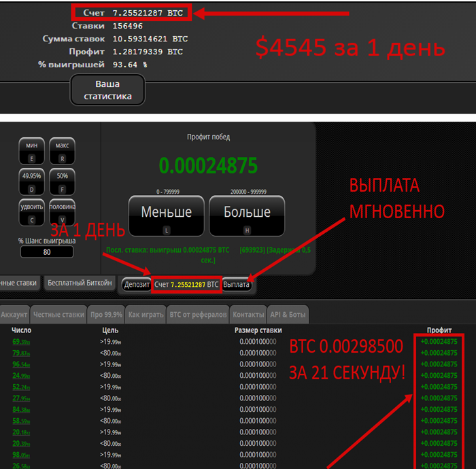Open the 'BTC от рефералов' tab
Viewport: 476px width, 469px height.
pyautogui.click(x=197, y=315)
